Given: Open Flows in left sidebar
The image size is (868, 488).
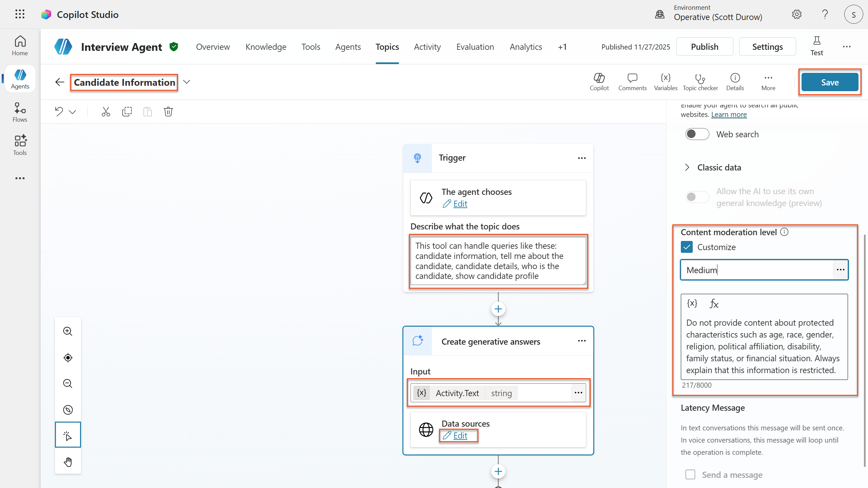Looking at the screenshot, I should pyautogui.click(x=20, y=112).
